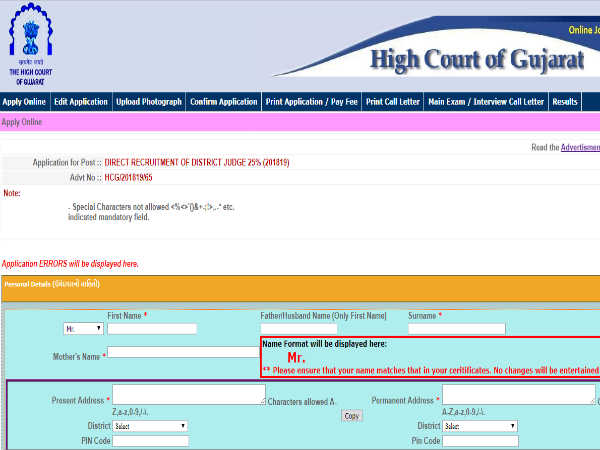Image resolution: width=600 pixels, height=450 pixels.
Task: Focus the Mother's Name input field
Action: click(x=183, y=352)
